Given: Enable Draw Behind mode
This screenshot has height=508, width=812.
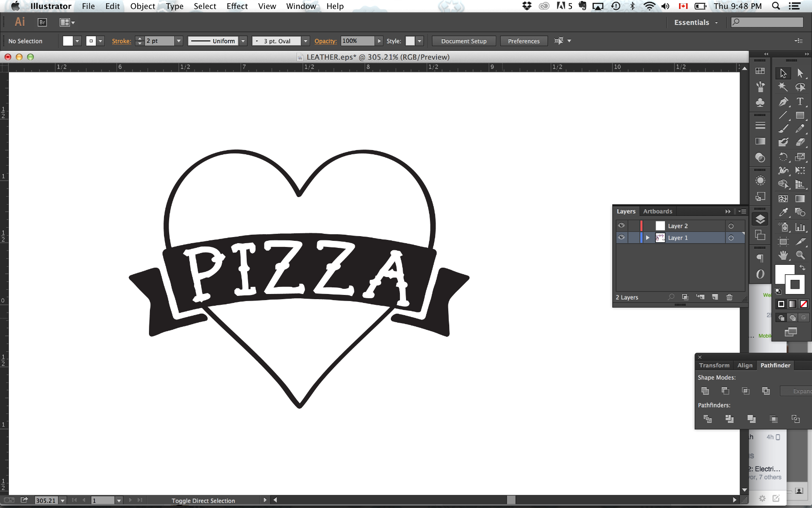Looking at the screenshot, I should tap(792, 318).
